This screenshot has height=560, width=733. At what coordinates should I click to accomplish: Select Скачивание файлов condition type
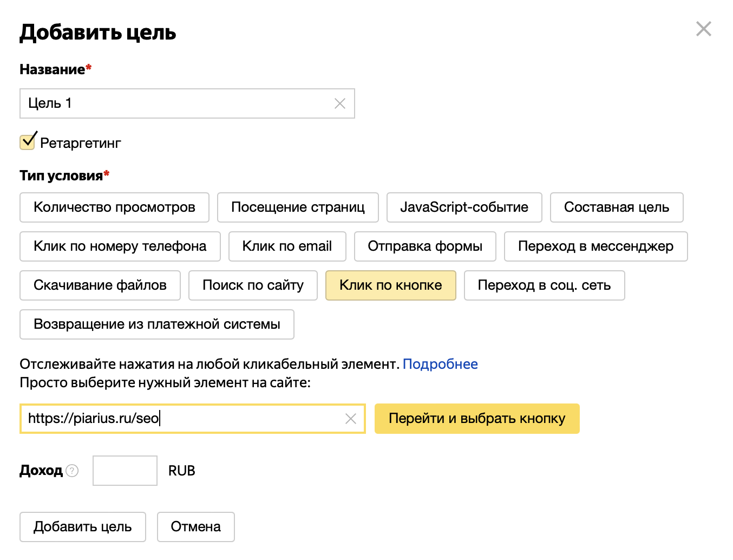click(100, 285)
